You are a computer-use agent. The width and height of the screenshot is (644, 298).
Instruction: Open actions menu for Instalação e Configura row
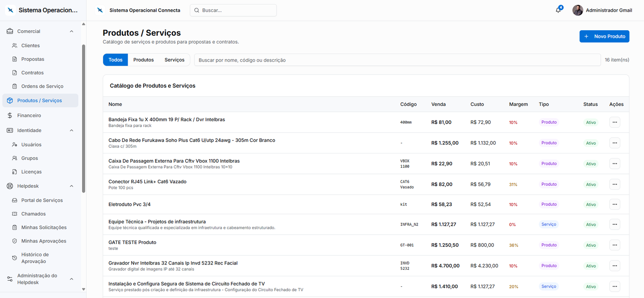pos(615,286)
